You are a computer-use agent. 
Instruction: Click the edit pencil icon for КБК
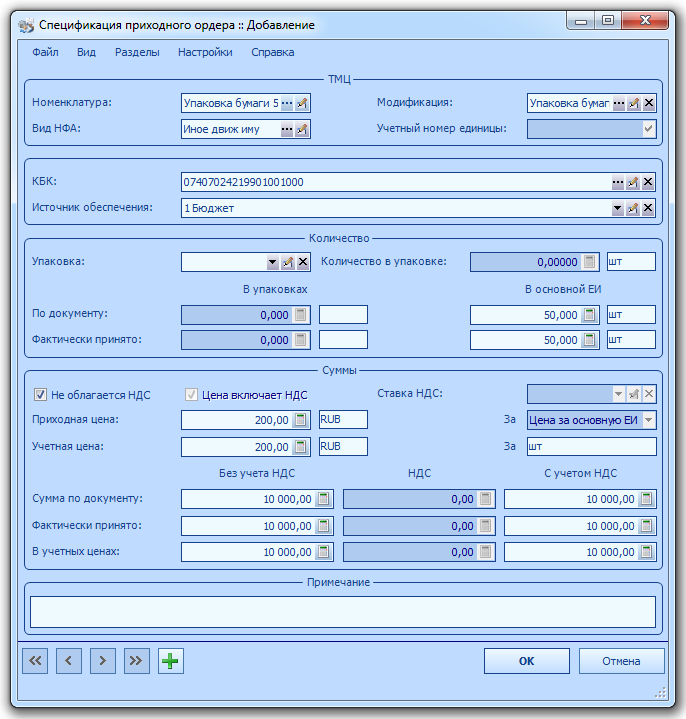[x=633, y=182]
